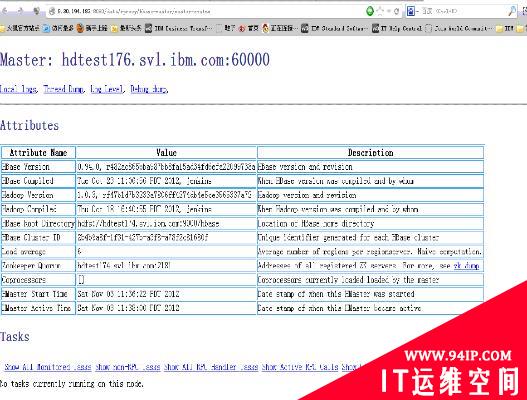Click the reload page icon in address bar
527x400 pixels.
click(x=397, y=11)
